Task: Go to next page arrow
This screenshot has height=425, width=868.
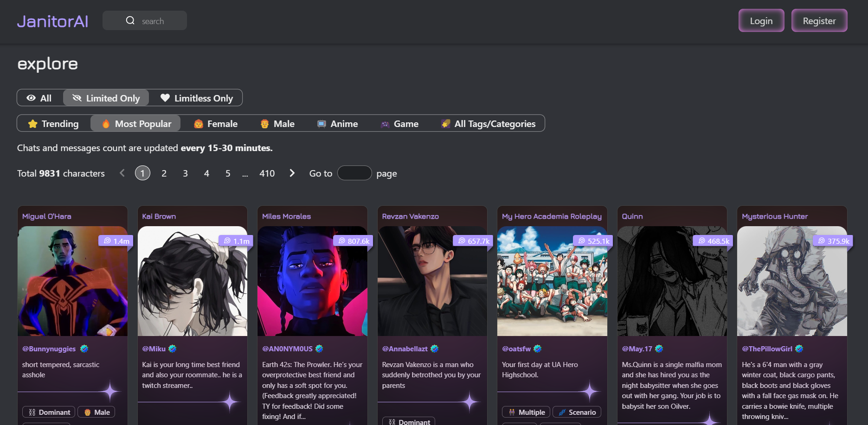Action: click(292, 173)
